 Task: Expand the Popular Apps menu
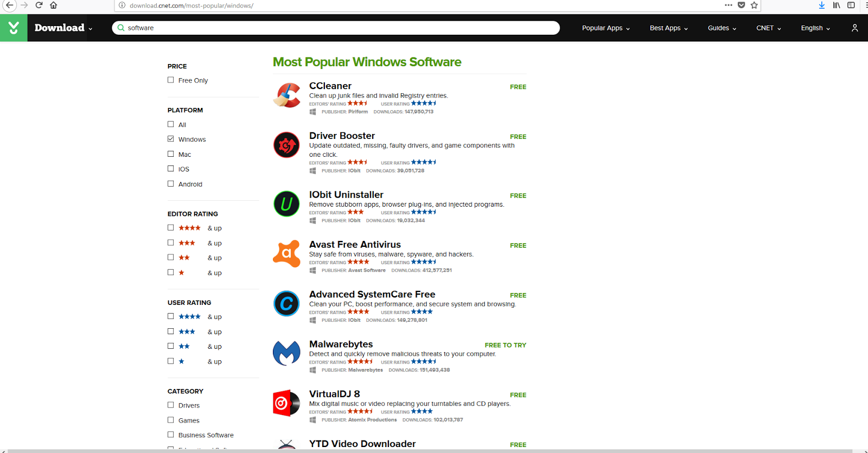606,28
